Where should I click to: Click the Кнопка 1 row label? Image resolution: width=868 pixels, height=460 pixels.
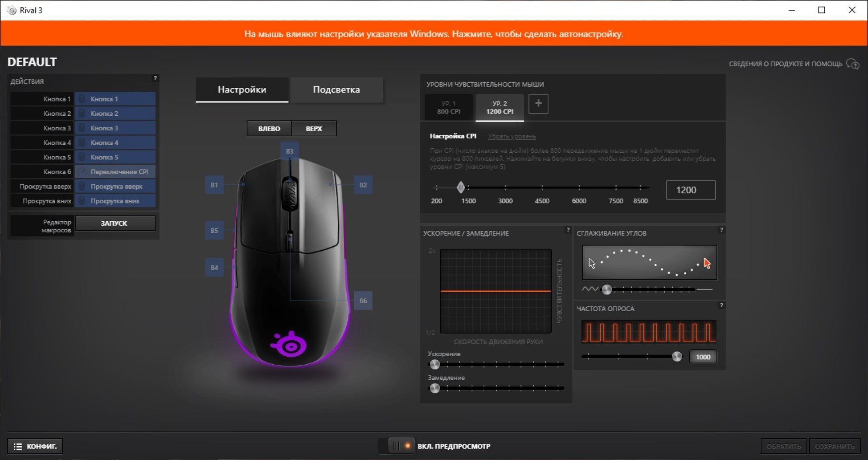click(57, 99)
